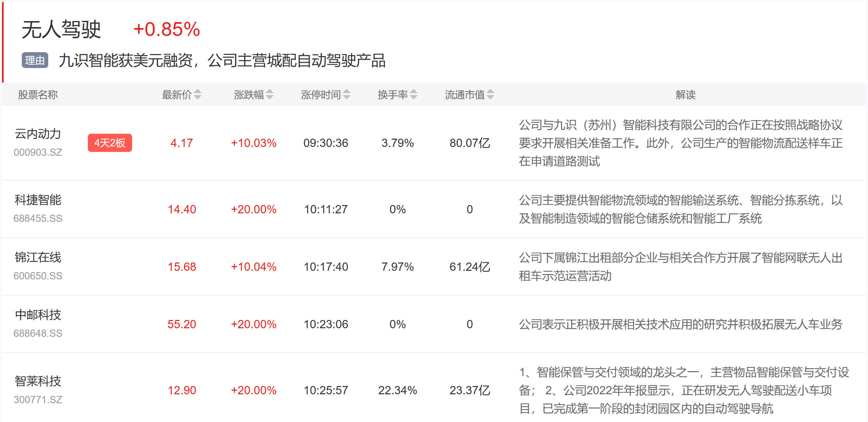Click latest price 12.90
This screenshot has width=868, height=422.
click(182, 390)
